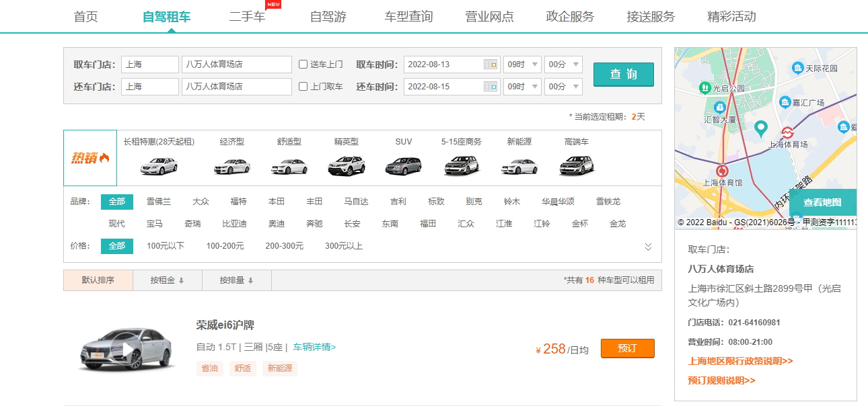Select the 全部 option in the brand row
Image resolution: width=868 pixels, height=406 pixels.
coord(117,202)
